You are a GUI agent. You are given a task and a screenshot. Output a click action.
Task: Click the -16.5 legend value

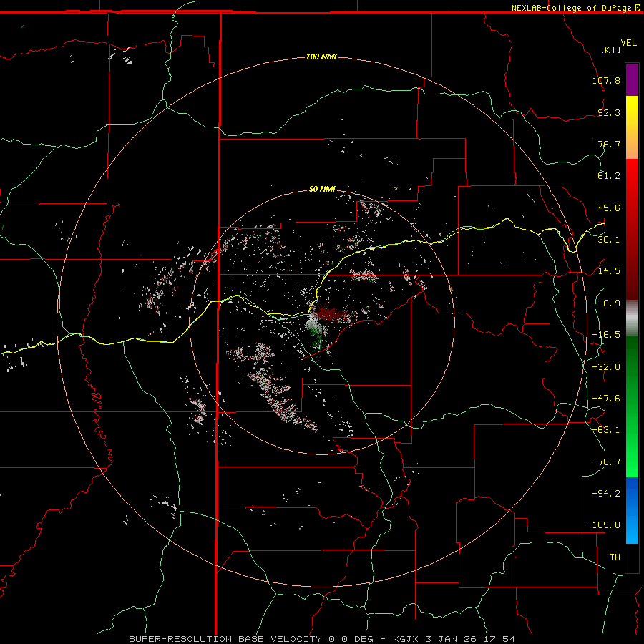606,335
